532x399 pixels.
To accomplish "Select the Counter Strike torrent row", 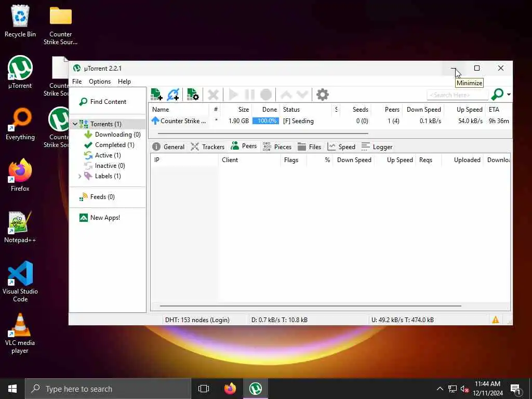I will pyautogui.click(x=330, y=121).
